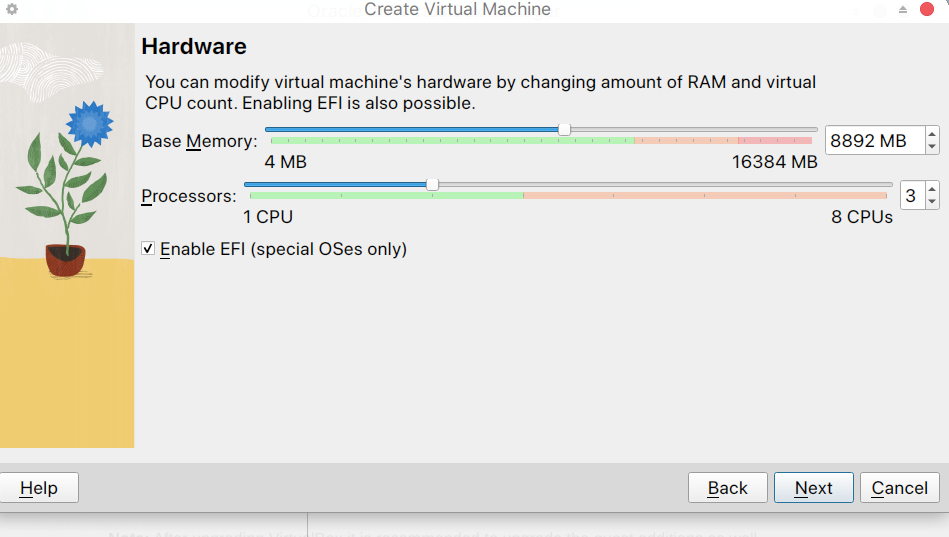Click the shade window triangle icon

click(x=902, y=10)
